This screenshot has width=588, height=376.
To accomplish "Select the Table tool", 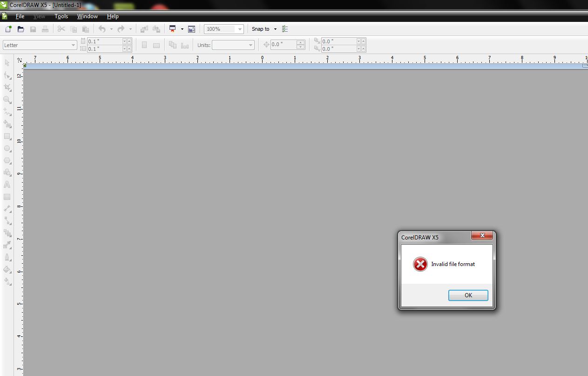I will point(7,197).
